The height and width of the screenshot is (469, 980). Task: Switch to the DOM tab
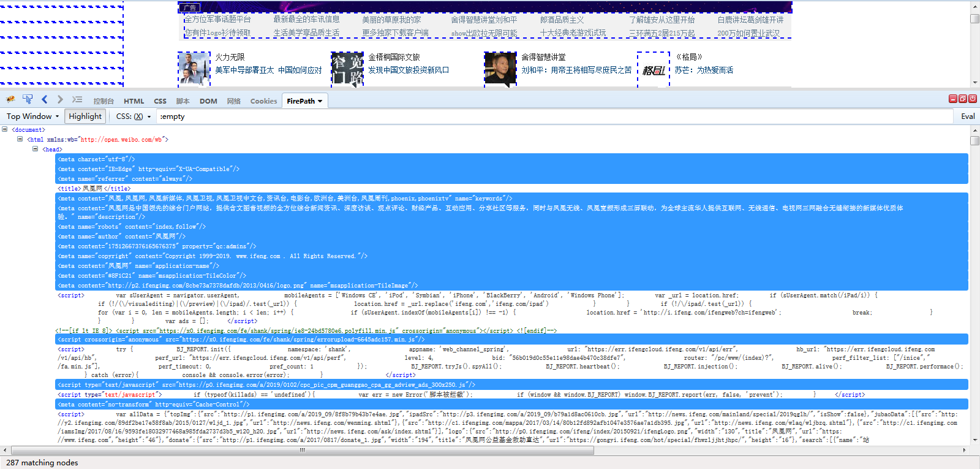(208, 101)
